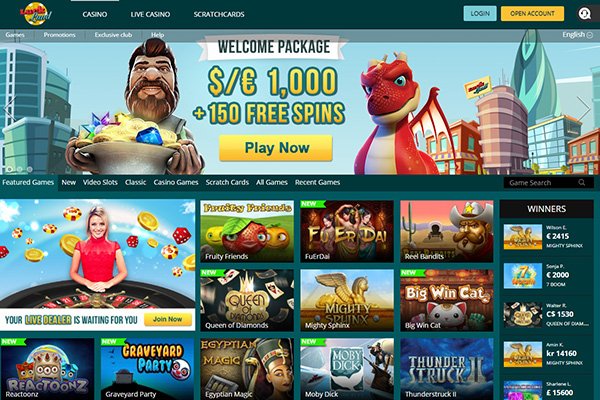The height and width of the screenshot is (400, 600).
Task: Open the Live Casino top menu
Action: [150, 14]
